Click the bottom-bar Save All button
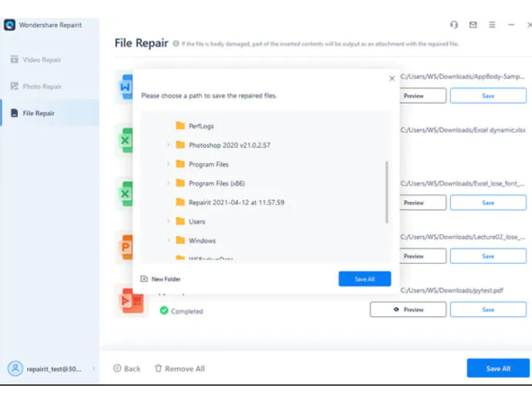The width and height of the screenshot is (532, 399). [498, 368]
